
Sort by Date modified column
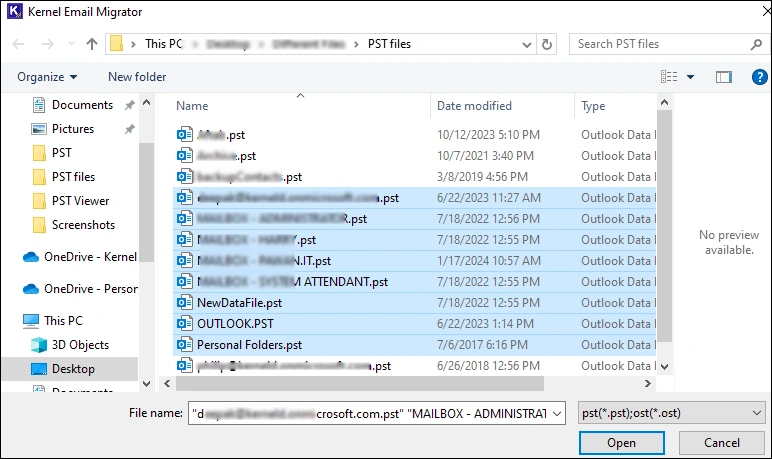coord(502,106)
